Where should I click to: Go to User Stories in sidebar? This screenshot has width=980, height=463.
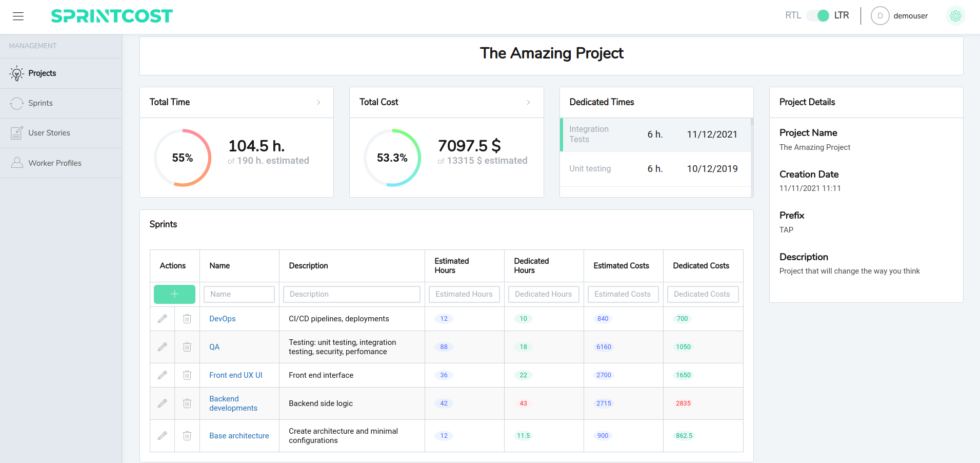point(49,133)
